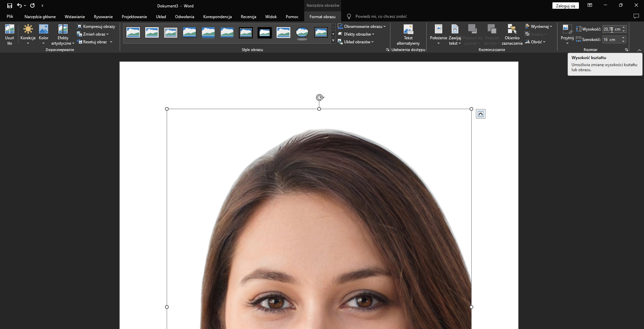644x329 pixels.
Task: Select third gray-framed picture style
Action: coord(171,33)
